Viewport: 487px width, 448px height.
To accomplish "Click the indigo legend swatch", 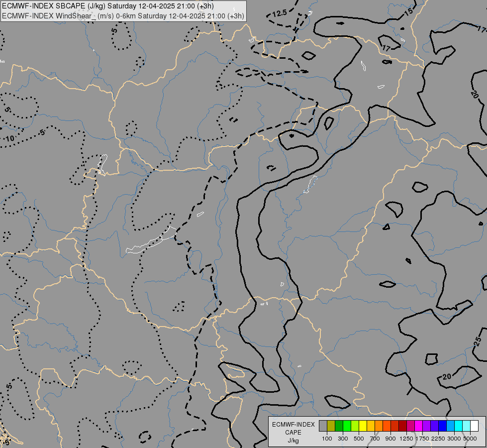I will [x=435, y=426].
